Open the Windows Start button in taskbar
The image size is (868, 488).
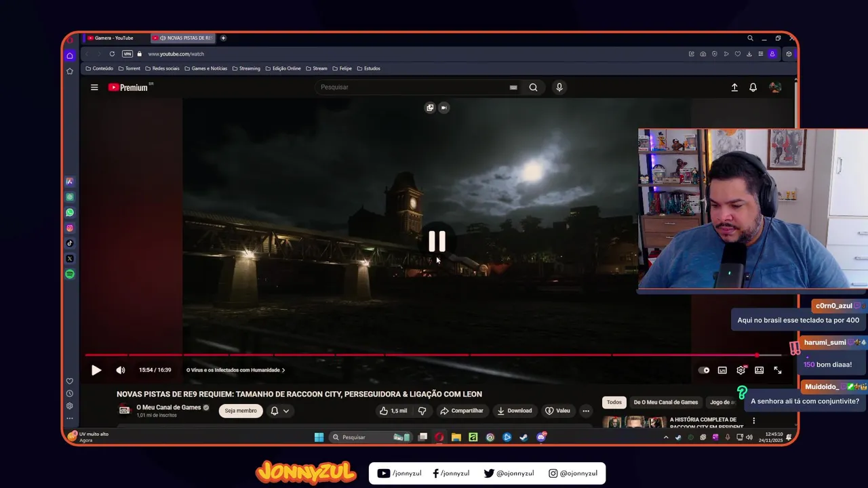point(319,437)
